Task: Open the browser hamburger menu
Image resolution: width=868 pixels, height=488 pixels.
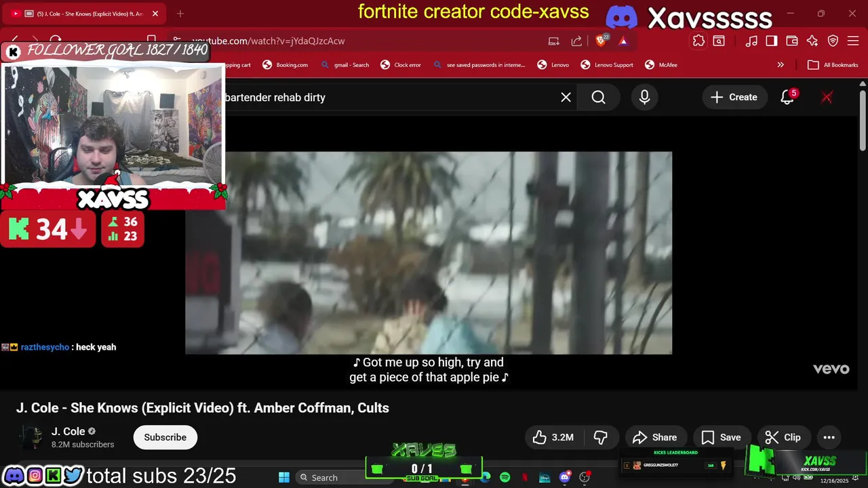Action: click(x=853, y=41)
